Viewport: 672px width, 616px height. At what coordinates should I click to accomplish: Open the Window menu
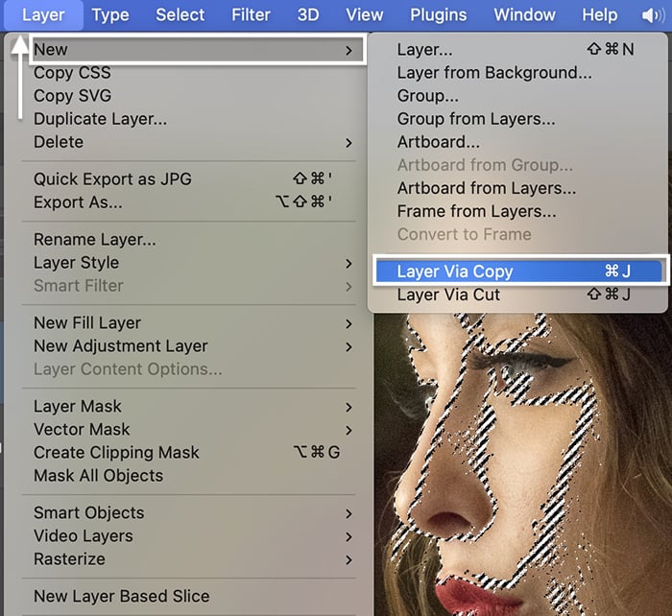[524, 15]
